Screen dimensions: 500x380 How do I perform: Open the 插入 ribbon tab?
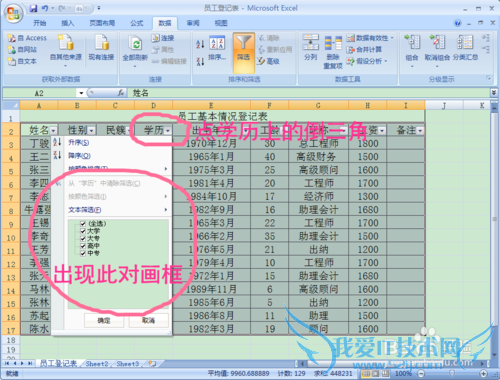[68, 23]
